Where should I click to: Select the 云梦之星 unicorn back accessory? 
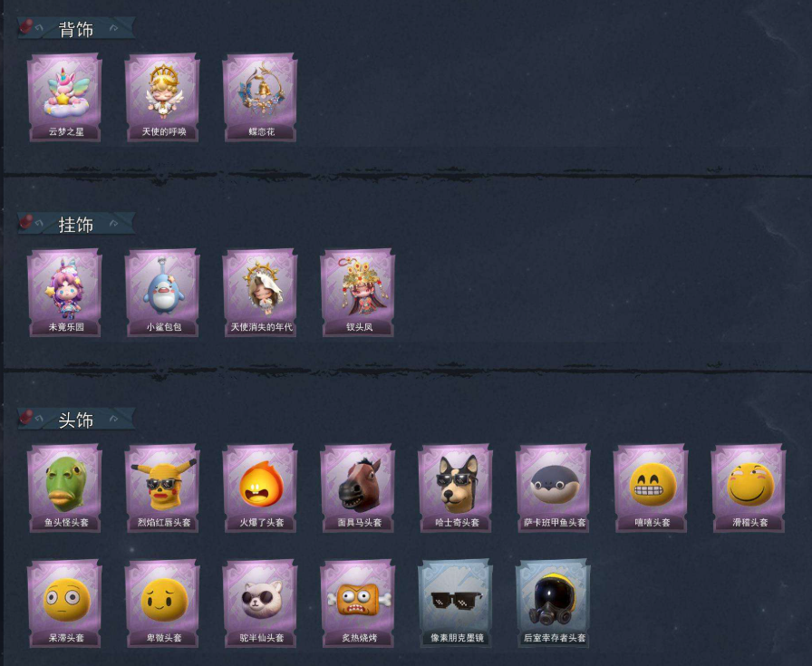click(x=64, y=97)
